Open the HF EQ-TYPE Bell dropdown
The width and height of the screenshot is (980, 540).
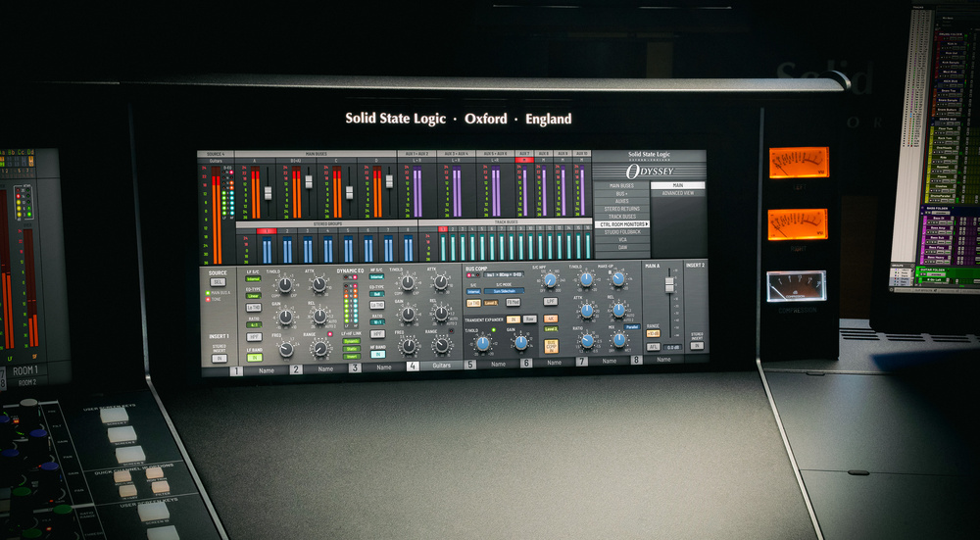click(377, 294)
